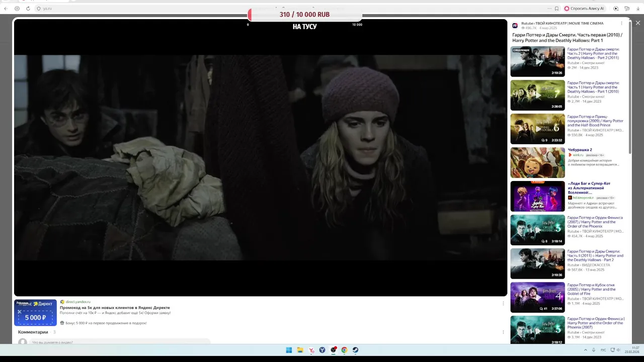
Task: Open Дары Смерти: Часть II (2011) title link
Action: click(595, 255)
